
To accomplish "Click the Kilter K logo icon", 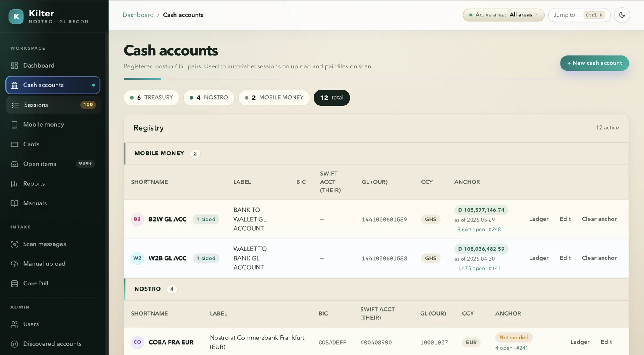I will (16, 16).
